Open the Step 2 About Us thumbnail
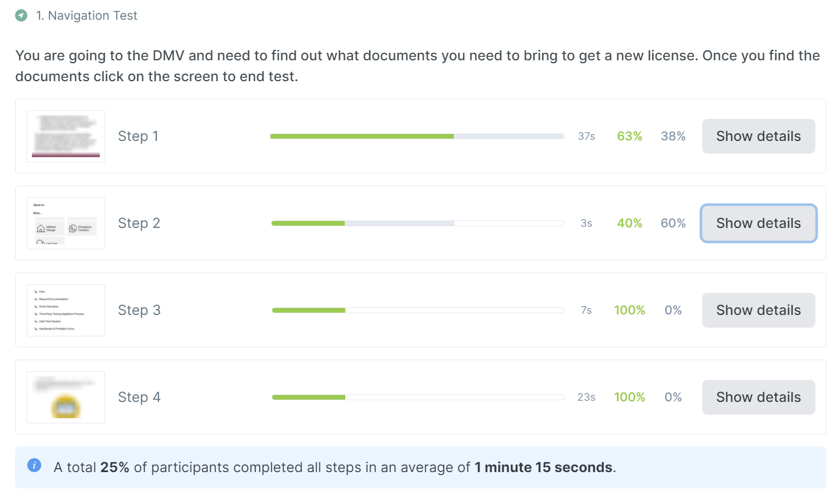 tap(66, 223)
